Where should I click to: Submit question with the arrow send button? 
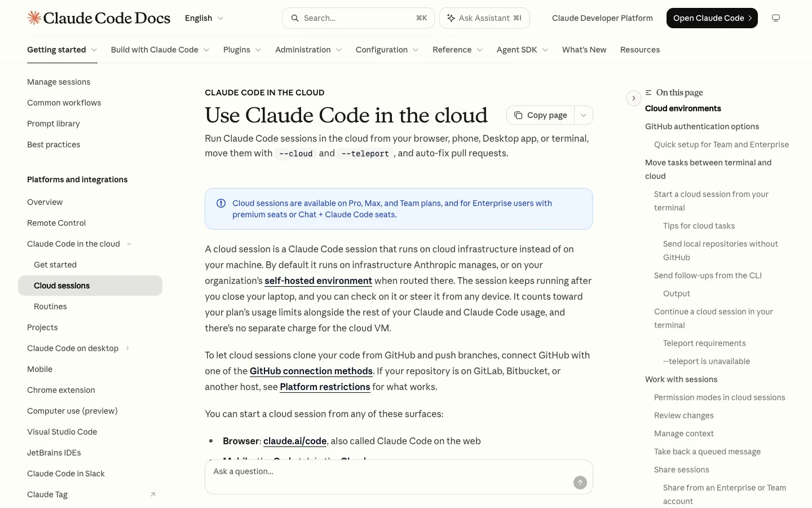click(x=580, y=483)
